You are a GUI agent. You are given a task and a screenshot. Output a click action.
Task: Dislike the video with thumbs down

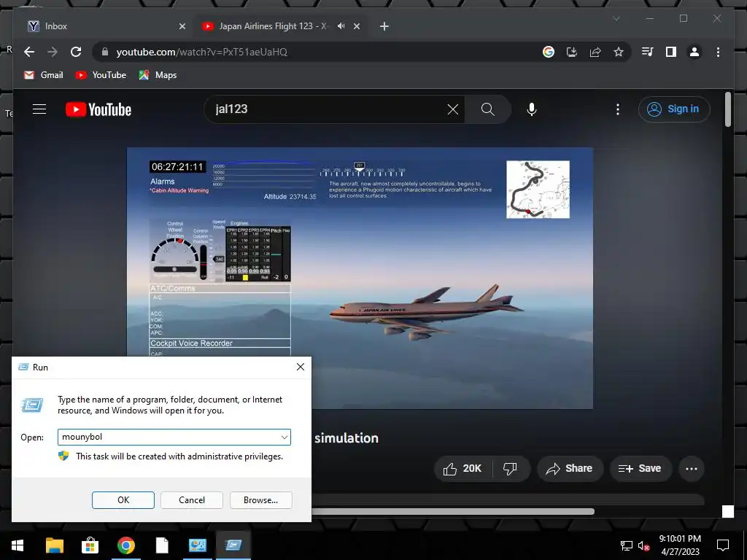point(510,469)
